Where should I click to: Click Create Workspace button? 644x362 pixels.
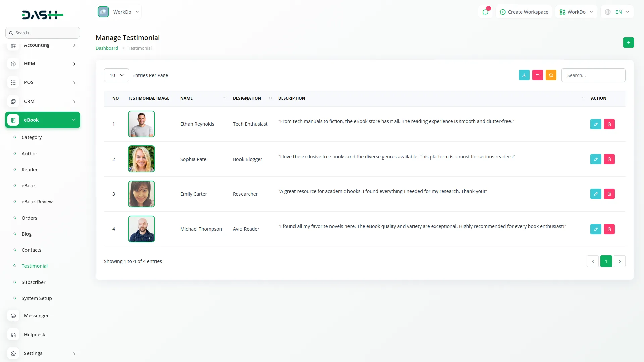(524, 12)
